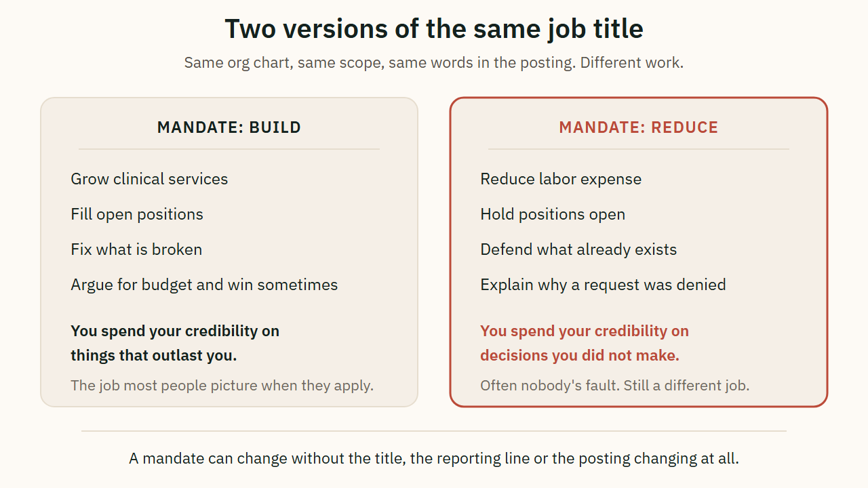This screenshot has height=488, width=868.
Task: Select the subtitle about same org chart
Action: (x=434, y=63)
